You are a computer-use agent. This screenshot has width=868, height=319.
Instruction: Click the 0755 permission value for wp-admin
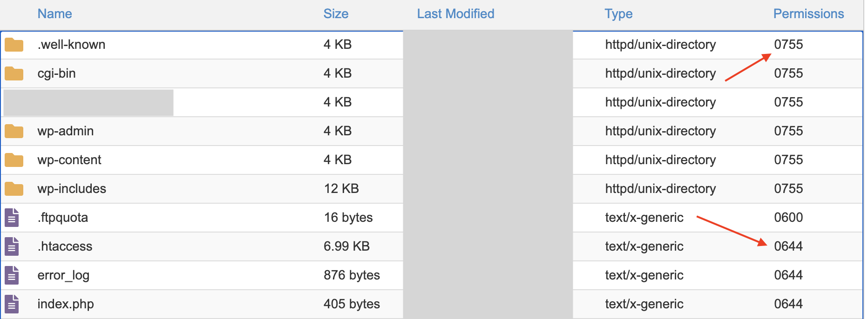coord(788,131)
